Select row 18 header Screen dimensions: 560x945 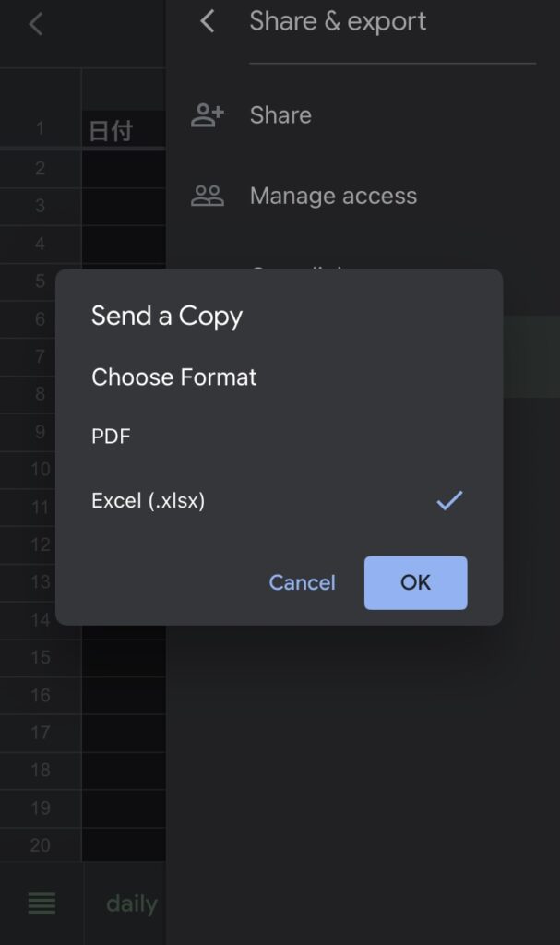[40, 770]
